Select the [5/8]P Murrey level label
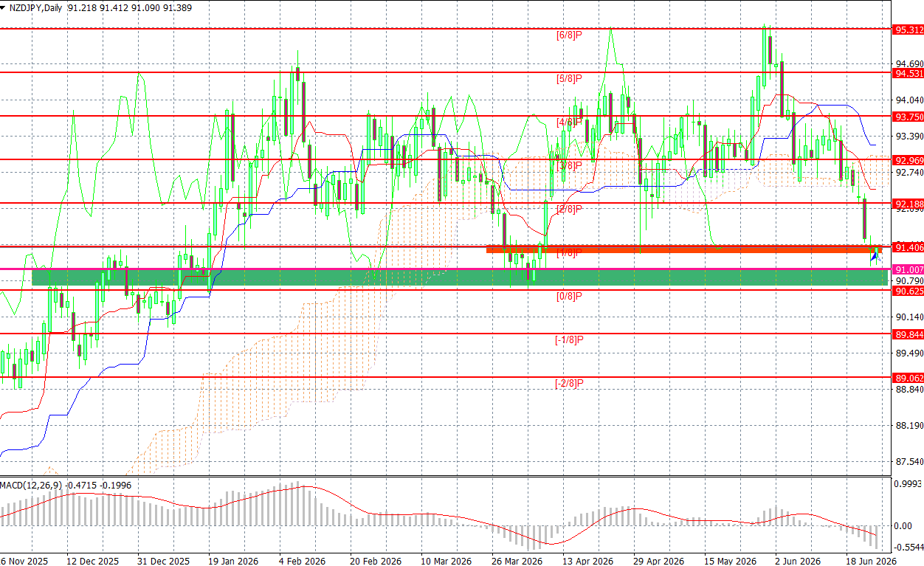924x566 pixels. point(569,78)
